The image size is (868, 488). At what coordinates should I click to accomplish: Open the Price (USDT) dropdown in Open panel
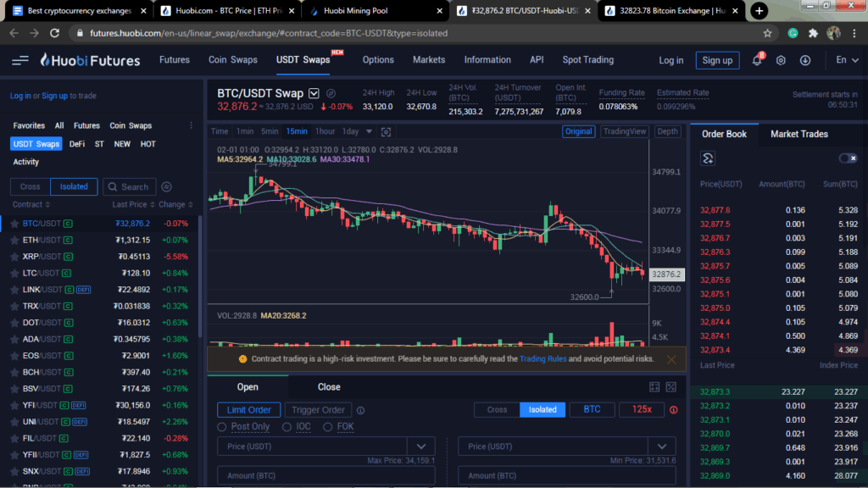421,446
